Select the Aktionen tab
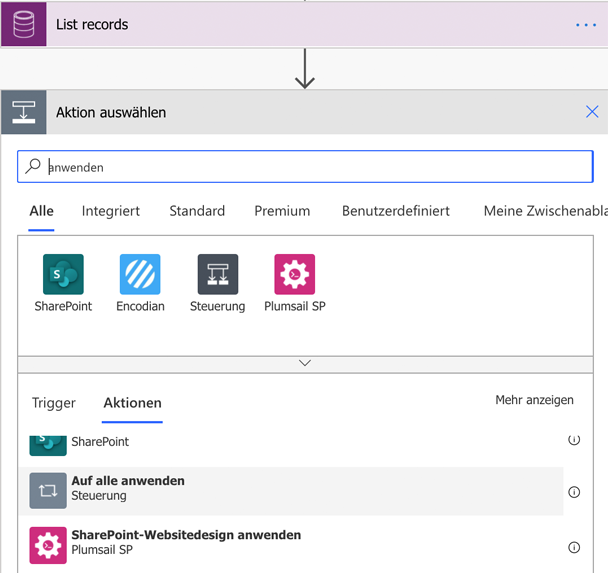 click(x=132, y=403)
